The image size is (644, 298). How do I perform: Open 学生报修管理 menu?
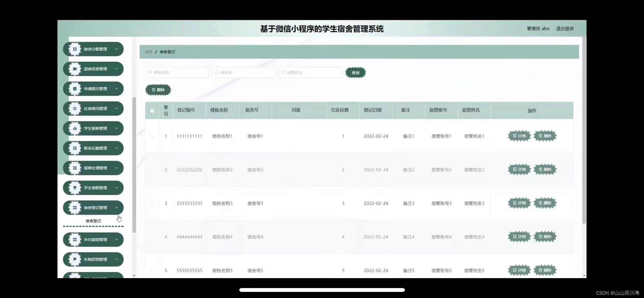pos(93,128)
